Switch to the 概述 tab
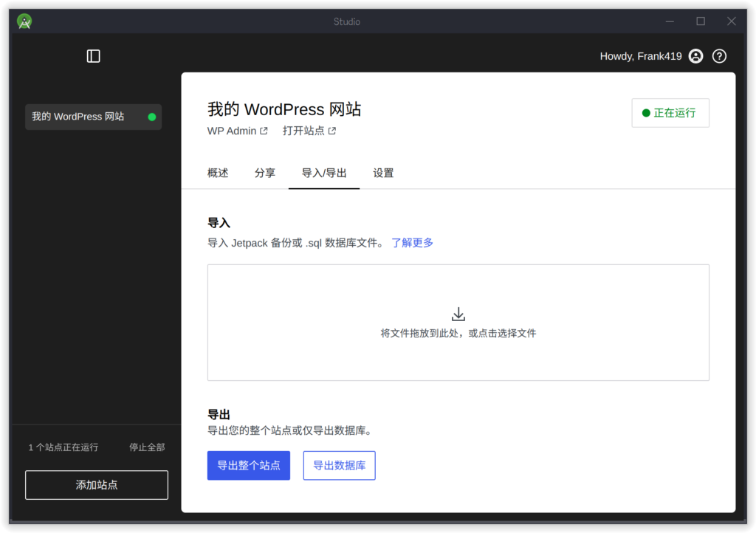Viewport: 756px width, 533px height. pyautogui.click(x=218, y=173)
